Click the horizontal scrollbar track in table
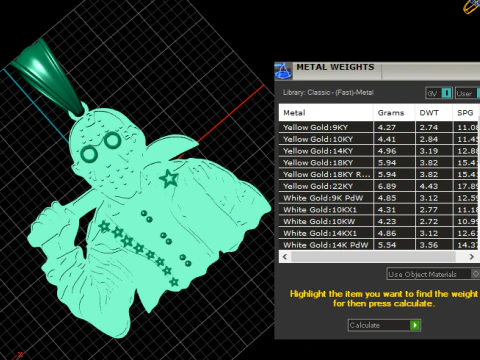The image size is (480, 360). (373, 257)
